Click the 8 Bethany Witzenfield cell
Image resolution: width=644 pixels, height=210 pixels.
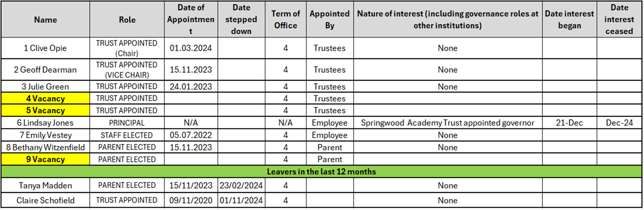pyautogui.click(x=45, y=147)
